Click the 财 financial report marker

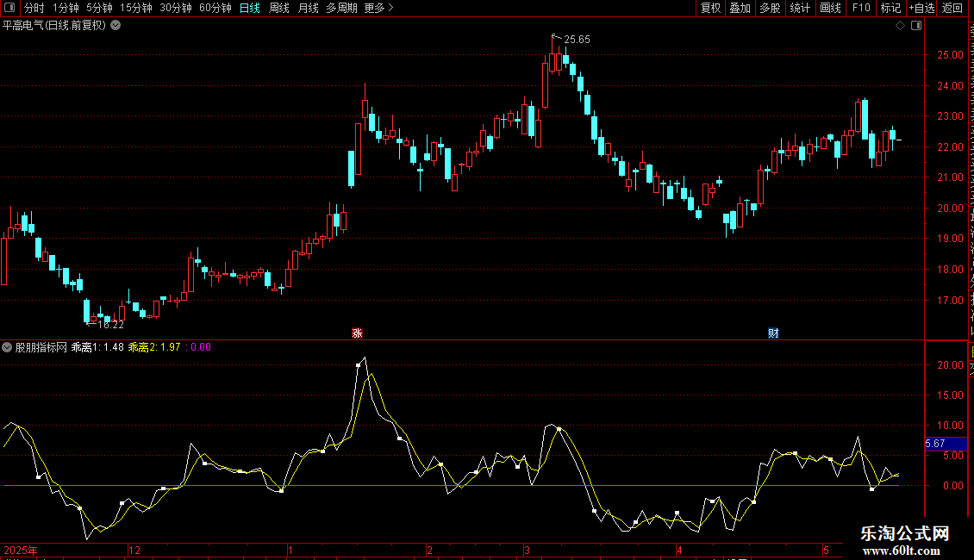click(x=773, y=333)
